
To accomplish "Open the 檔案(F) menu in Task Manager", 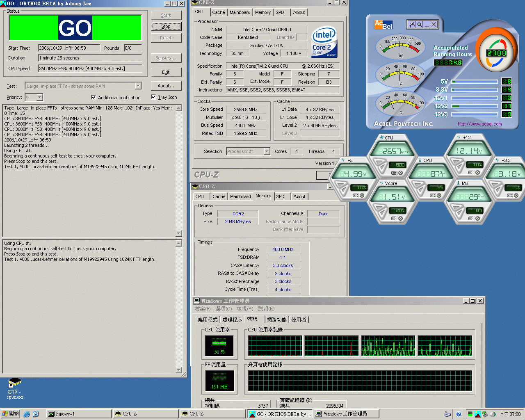I will pos(203,309).
